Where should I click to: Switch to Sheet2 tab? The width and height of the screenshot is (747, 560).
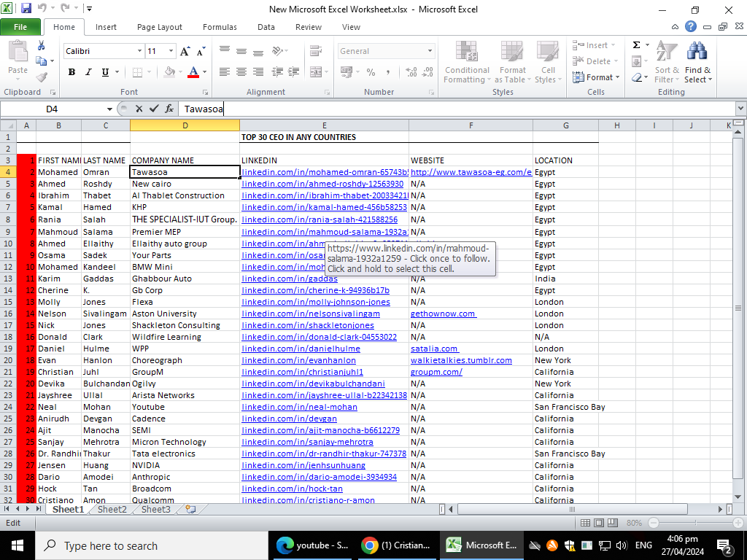pyautogui.click(x=112, y=509)
